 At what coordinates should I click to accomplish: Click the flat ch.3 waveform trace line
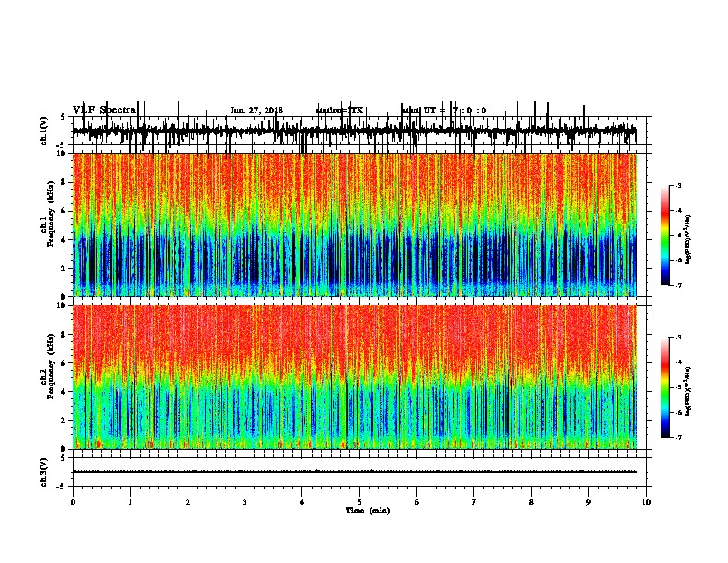(x=354, y=472)
